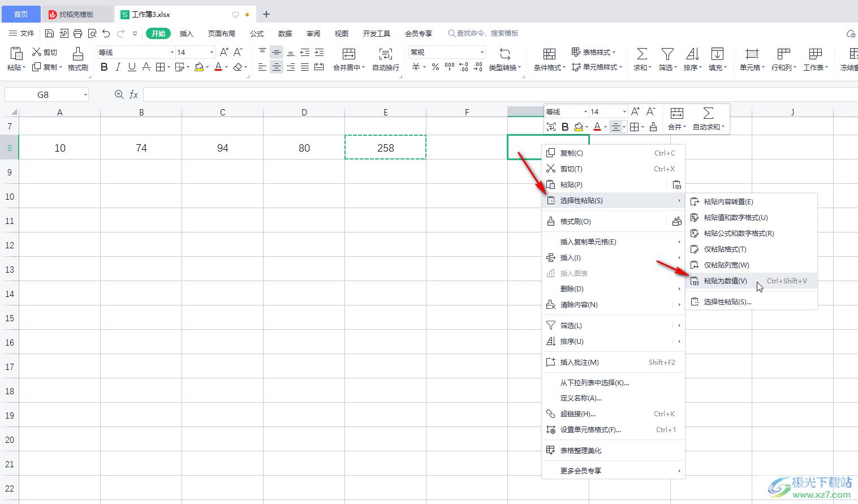Viewport: 858px width, 504px height.
Task: Click the Save icon in quick access bar
Action: pos(49,33)
